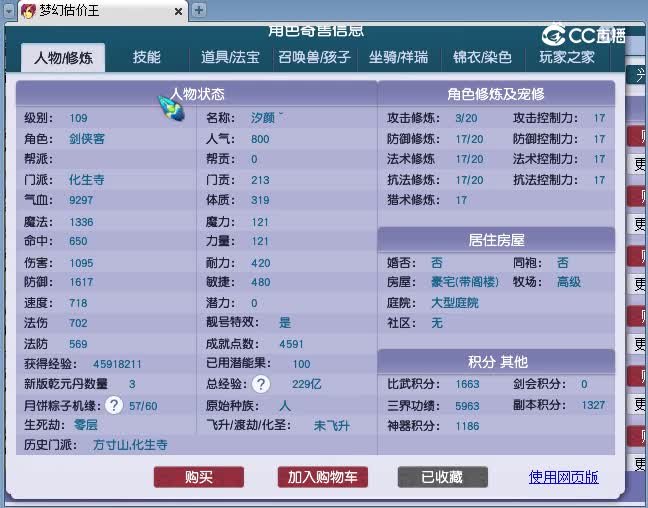
Task: Click the 人气 value 800
Action: tap(260, 139)
